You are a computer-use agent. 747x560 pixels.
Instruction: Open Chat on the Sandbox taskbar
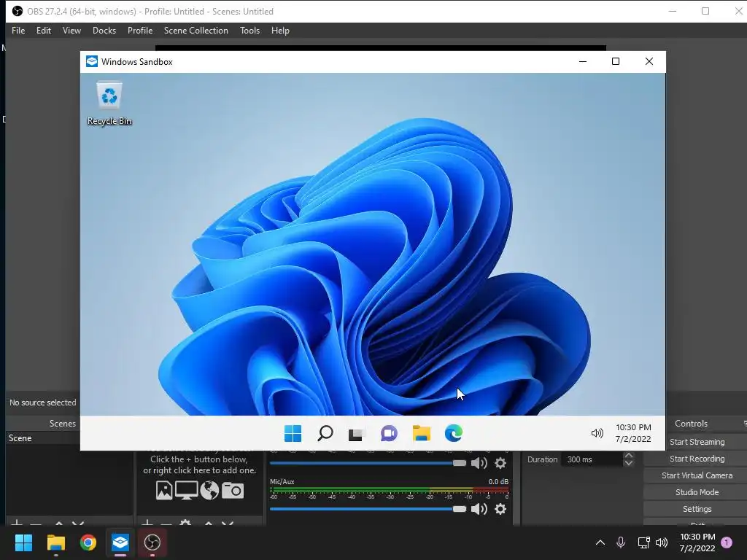[x=389, y=433]
